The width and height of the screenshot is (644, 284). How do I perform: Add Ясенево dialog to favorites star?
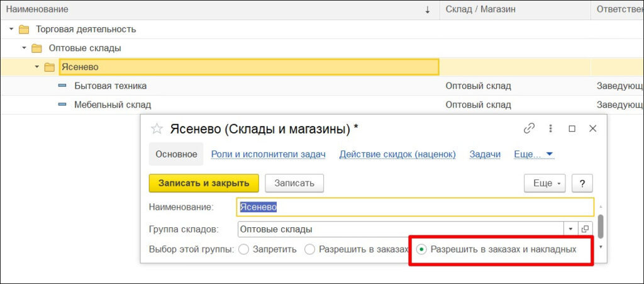coord(157,129)
